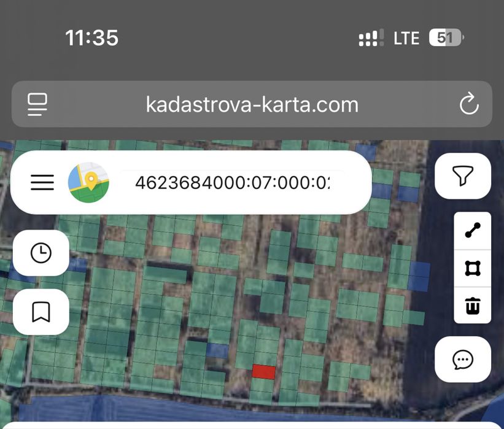Open the hamburger menu in search bar
This screenshot has height=429, width=504.
(42, 182)
